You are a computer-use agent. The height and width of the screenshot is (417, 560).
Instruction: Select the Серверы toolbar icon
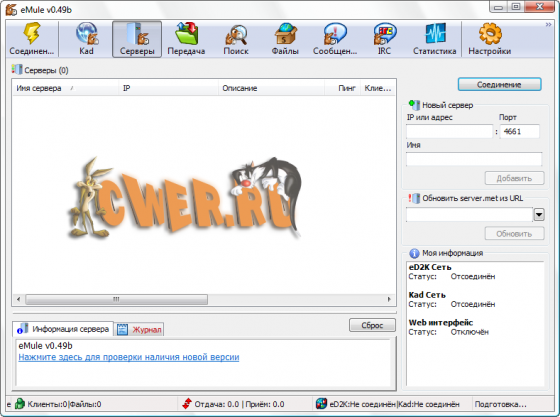point(137,39)
